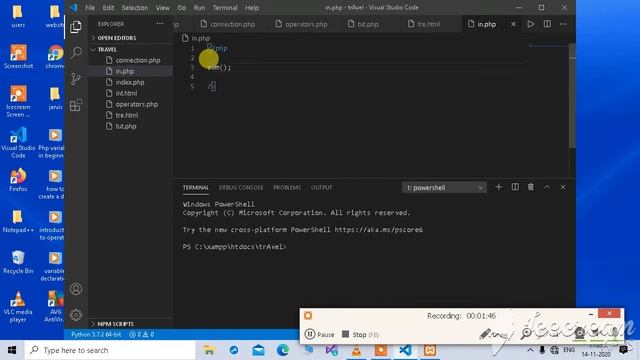Switch to the Debug Console panel tab
Screen dimensions: 640x360
[x=241, y=187]
